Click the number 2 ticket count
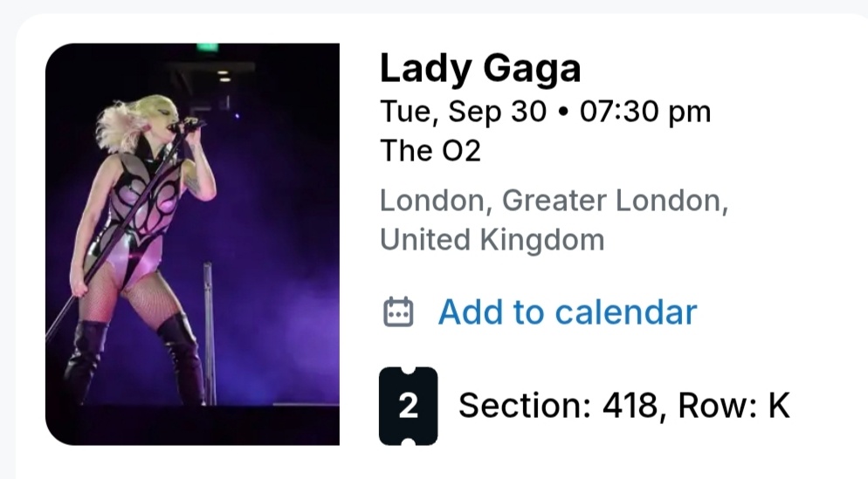The height and width of the screenshot is (479, 868). pos(408,407)
